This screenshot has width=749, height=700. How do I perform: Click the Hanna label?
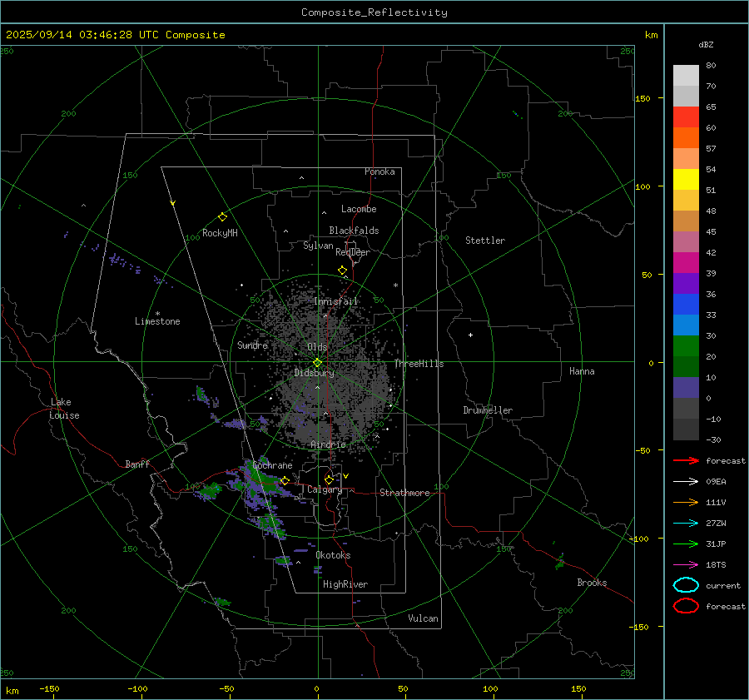582,371
